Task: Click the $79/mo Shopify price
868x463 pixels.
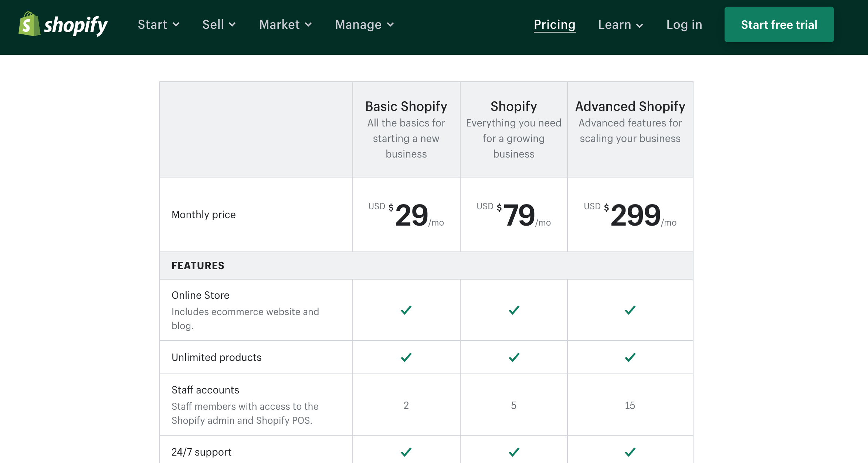Action: [x=513, y=215]
